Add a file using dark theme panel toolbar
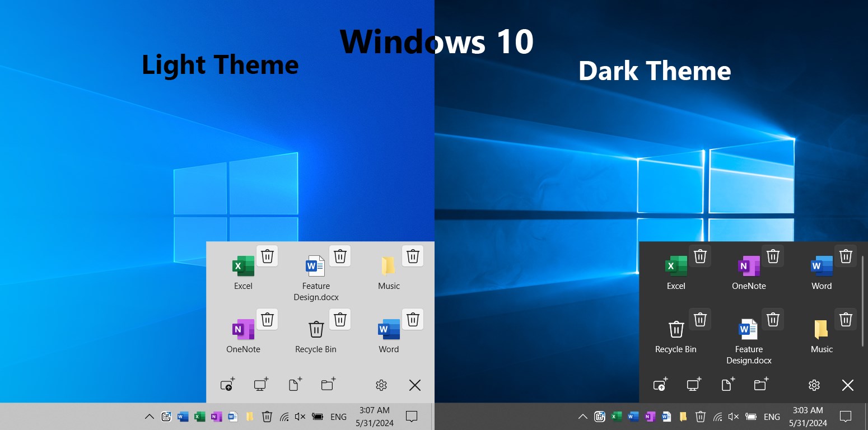Viewport: 868px width, 430px height. click(727, 385)
